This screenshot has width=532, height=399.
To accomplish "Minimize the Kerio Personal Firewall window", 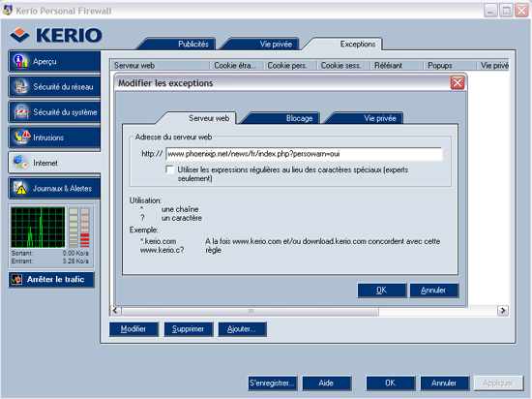I will pos(490,11).
